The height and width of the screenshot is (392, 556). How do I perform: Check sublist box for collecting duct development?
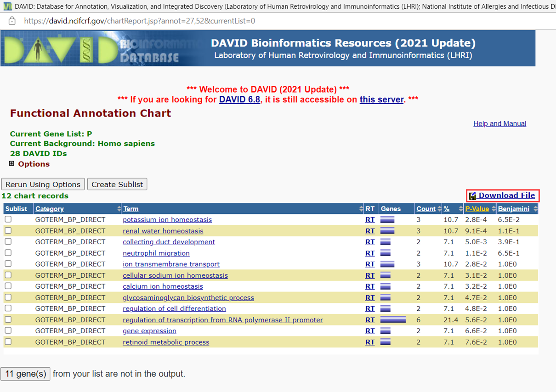[x=8, y=241]
